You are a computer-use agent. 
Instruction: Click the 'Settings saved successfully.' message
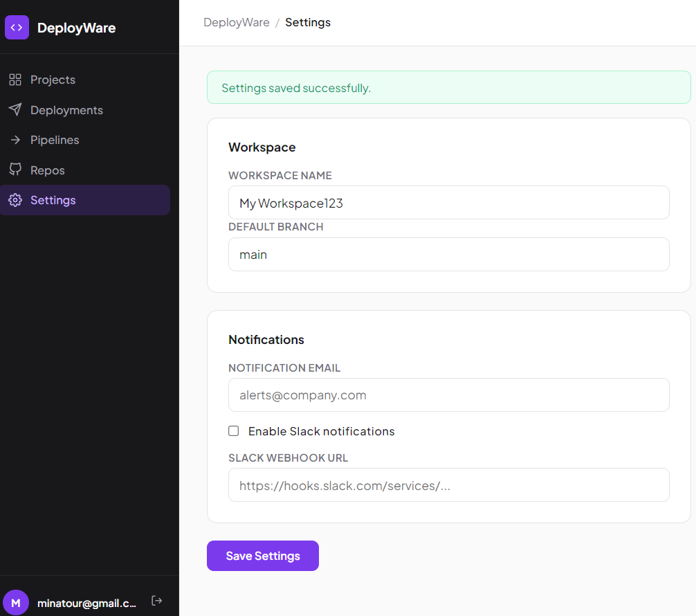[x=296, y=88]
